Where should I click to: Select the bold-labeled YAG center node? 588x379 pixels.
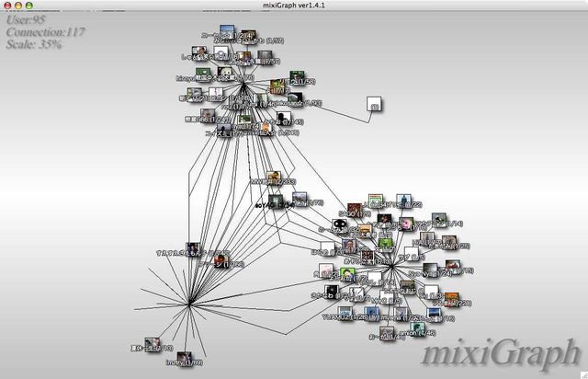pos(276,201)
